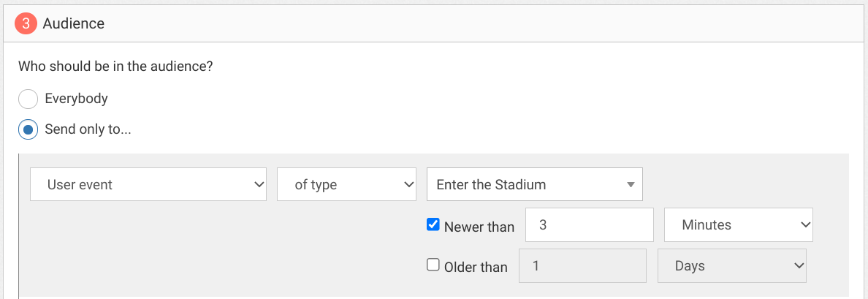Select the Everybody radio button
This screenshot has height=299, width=868.
tap(28, 99)
